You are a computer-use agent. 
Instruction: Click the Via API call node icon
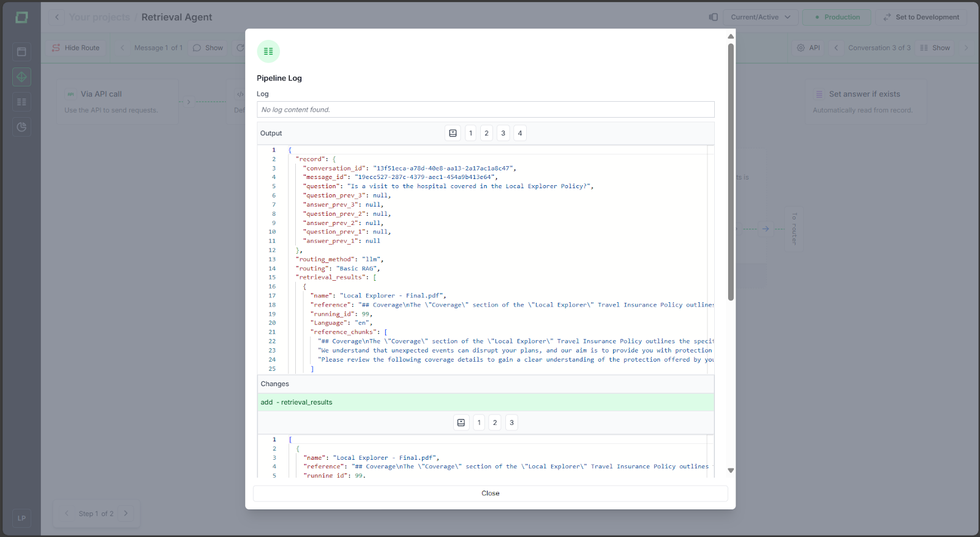pos(71,94)
